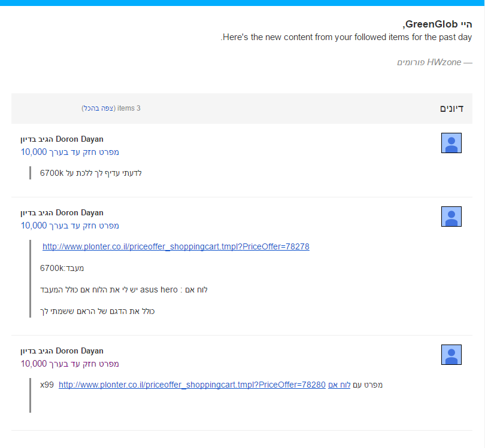
Task: Click the 'מפרט עם' text in last post
Action: [x=368, y=385]
